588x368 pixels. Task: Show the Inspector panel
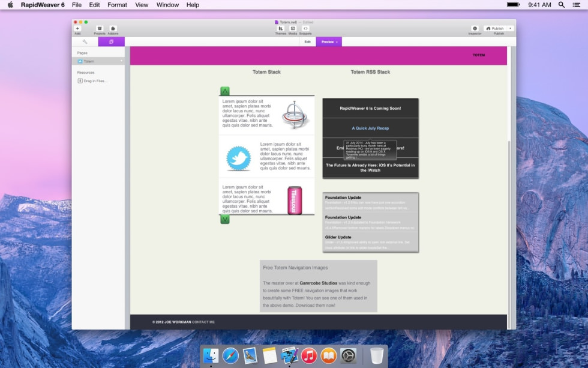[x=475, y=28]
